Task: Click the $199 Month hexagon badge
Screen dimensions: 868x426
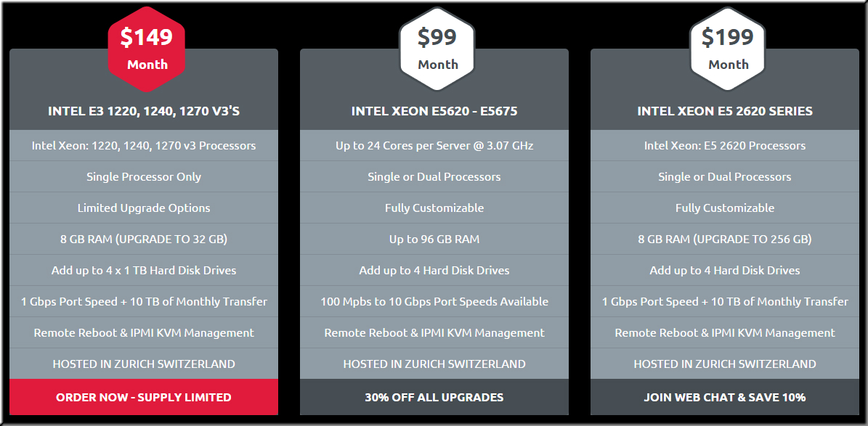Action: click(727, 49)
